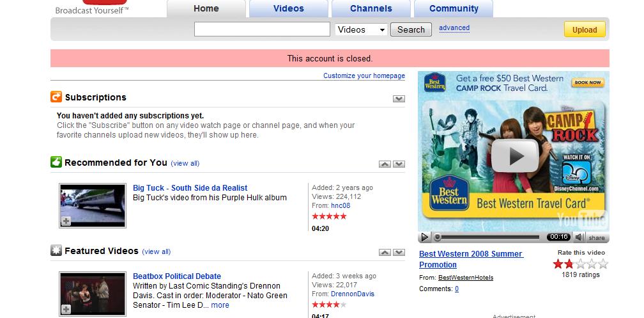The width and height of the screenshot is (644, 318).
Task: Move Recommended for You section down
Action: [399, 164]
